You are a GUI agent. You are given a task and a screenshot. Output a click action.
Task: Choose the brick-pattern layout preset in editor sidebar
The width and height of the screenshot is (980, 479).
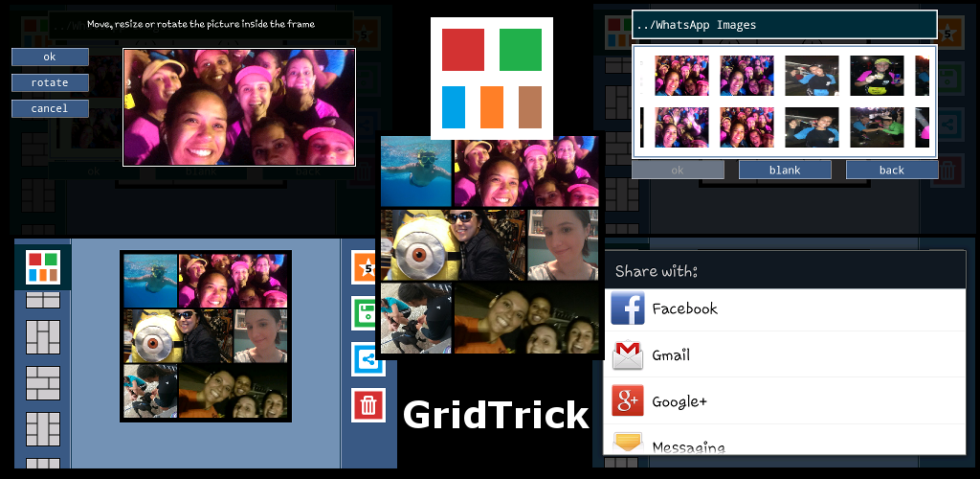43,383
